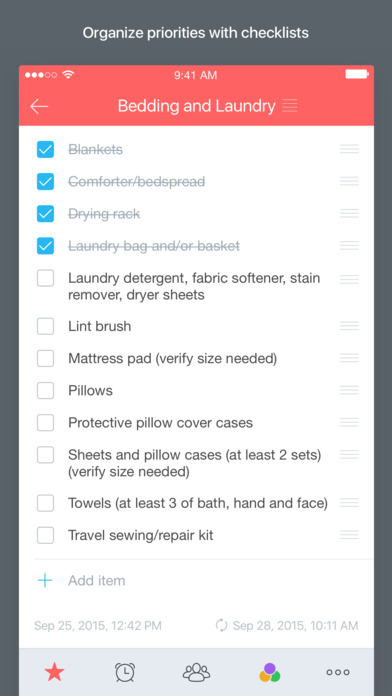392x696 pixels.
Task: Open the three-dot more options icon
Action: click(x=338, y=672)
